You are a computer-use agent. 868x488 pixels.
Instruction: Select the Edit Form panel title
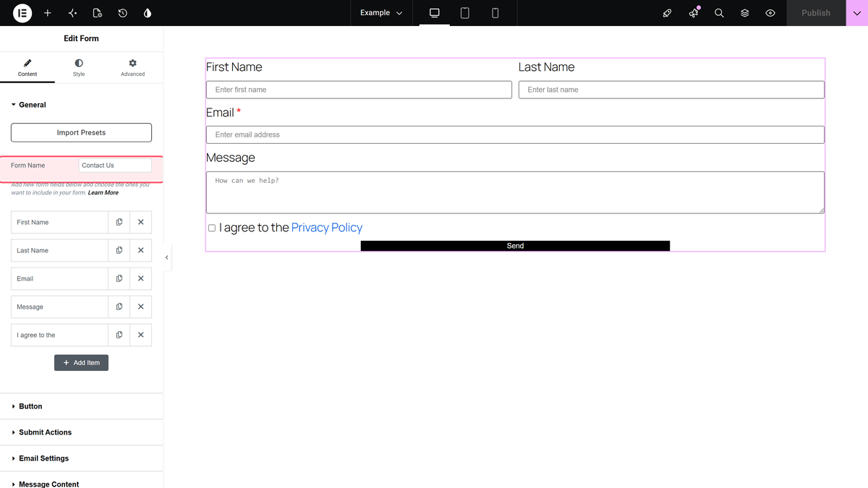(x=81, y=38)
